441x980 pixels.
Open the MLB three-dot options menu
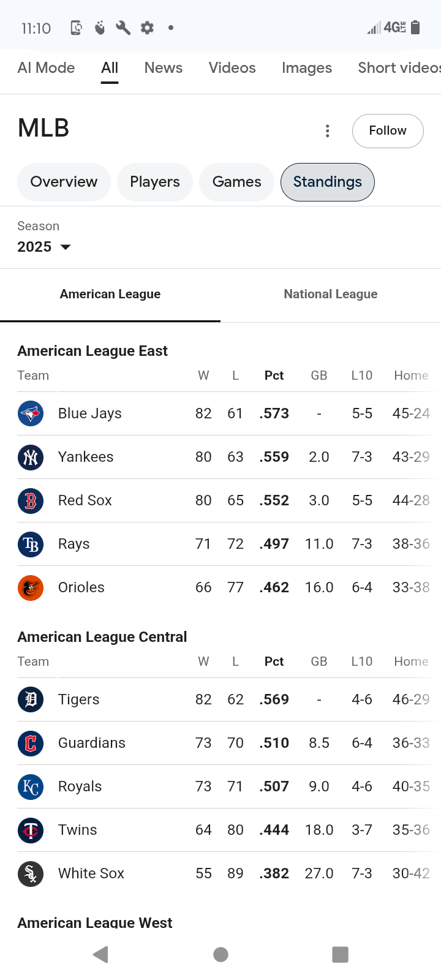coord(328,131)
